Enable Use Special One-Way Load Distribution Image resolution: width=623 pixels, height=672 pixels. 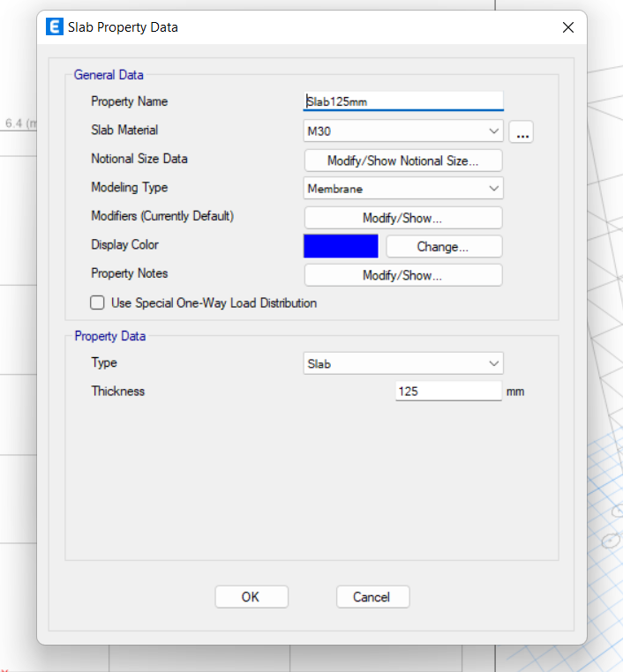(x=97, y=302)
